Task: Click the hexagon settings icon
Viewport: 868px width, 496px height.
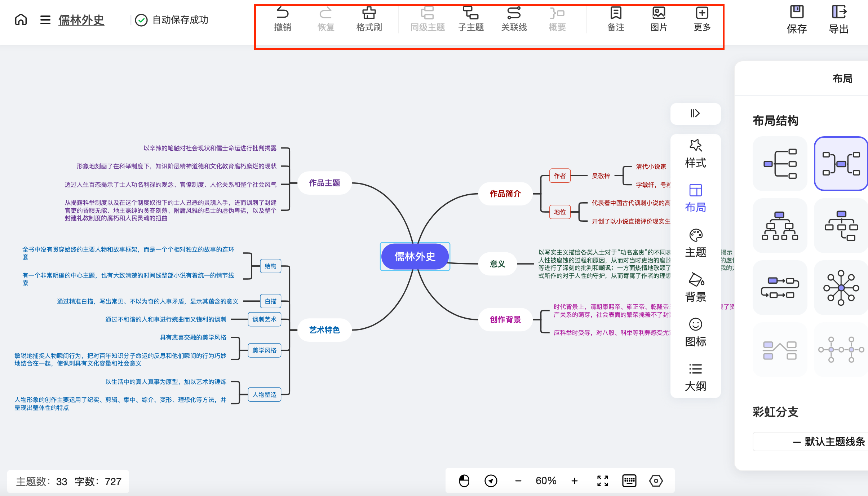Action: coord(656,481)
